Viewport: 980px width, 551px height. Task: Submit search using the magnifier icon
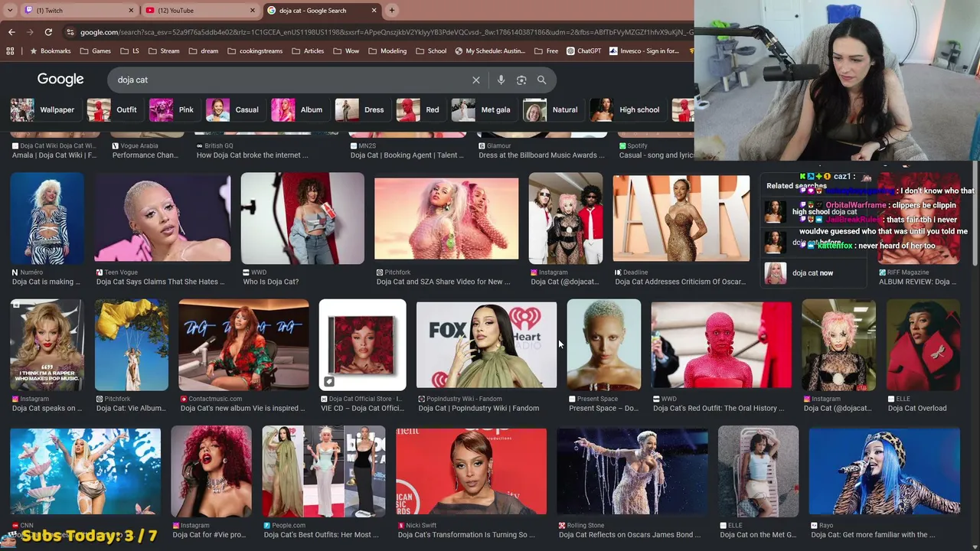541,80
